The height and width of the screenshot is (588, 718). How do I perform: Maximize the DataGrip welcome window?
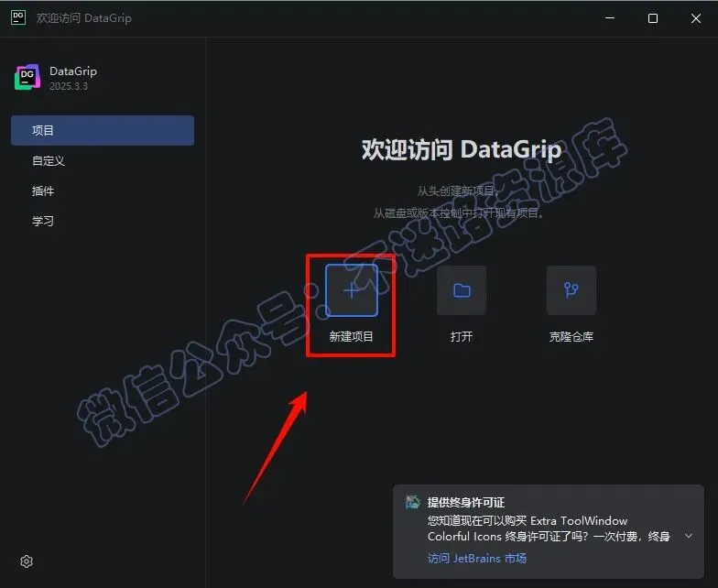tap(653, 18)
